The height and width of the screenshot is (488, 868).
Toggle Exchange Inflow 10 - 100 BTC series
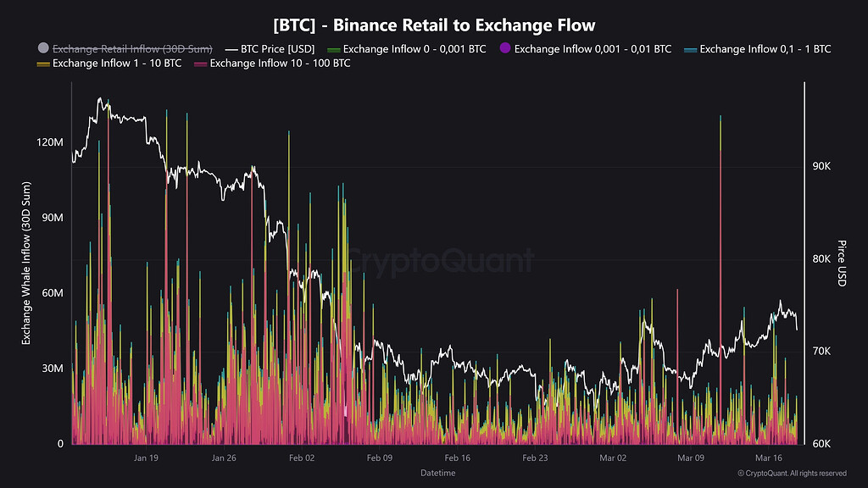280,63
